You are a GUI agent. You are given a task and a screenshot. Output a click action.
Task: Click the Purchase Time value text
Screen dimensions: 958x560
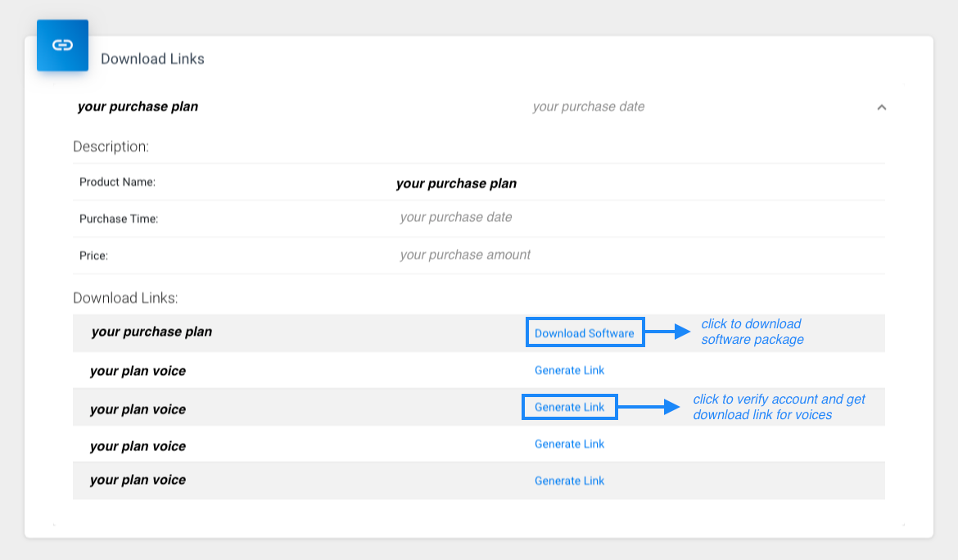456,218
